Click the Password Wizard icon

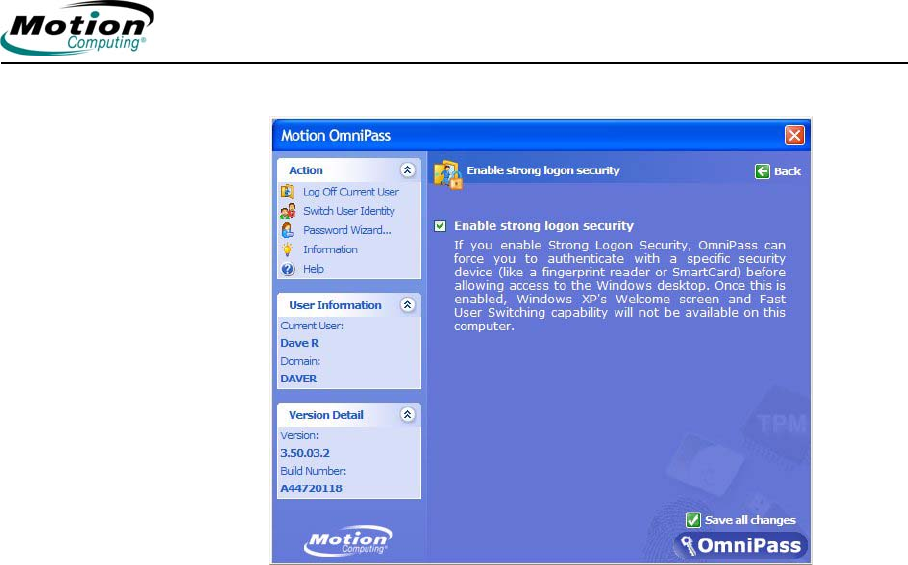coord(288,230)
